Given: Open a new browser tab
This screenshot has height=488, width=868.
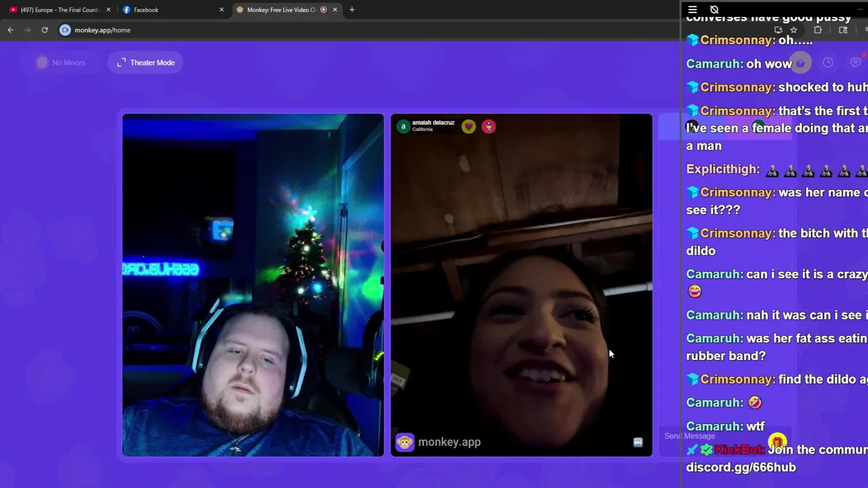Looking at the screenshot, I should coord(352,9).
